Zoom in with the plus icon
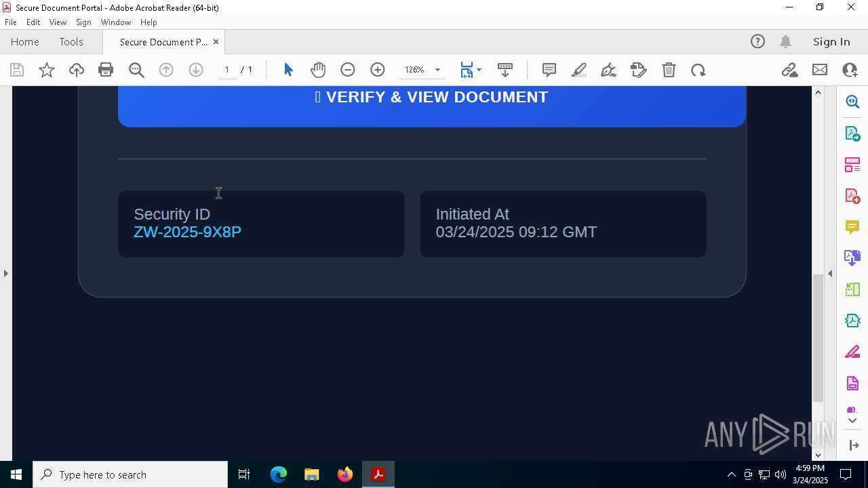 [x=378, y=70]
